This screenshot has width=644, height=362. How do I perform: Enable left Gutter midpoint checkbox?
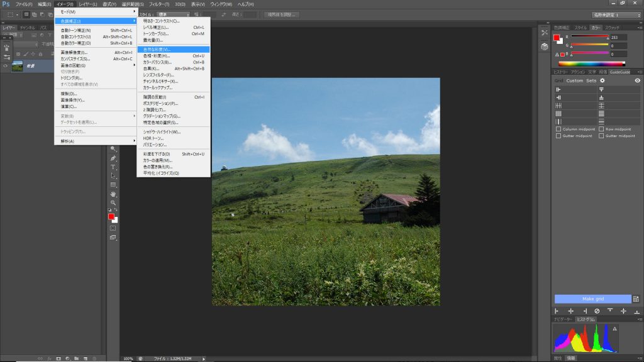(558, 136)
